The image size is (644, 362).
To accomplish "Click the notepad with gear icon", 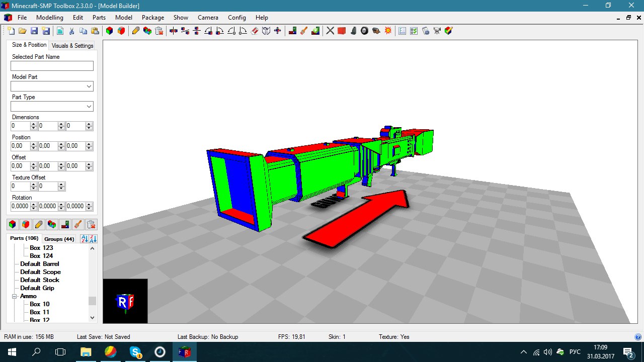I will [425, 31].
